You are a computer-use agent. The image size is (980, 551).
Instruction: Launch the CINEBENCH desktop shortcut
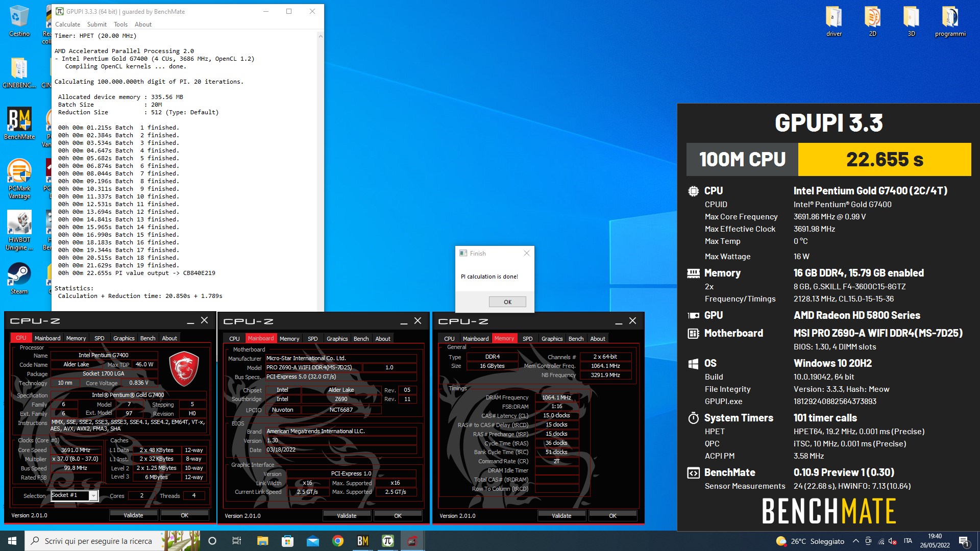(x=19, y=72)
